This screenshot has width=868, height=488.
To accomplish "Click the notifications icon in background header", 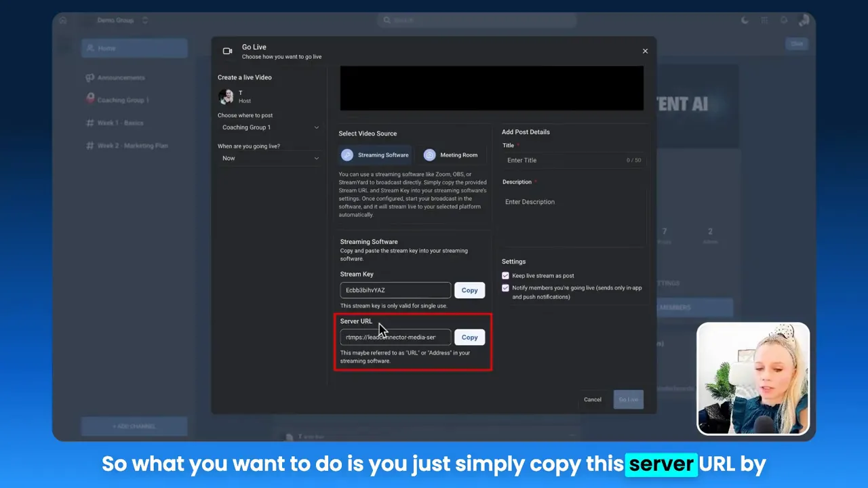I will [785, 20].
